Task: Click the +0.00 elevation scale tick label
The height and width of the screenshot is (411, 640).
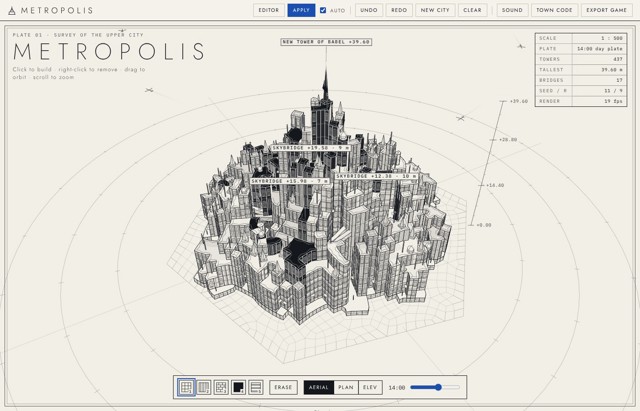Action: pos(484,225)
